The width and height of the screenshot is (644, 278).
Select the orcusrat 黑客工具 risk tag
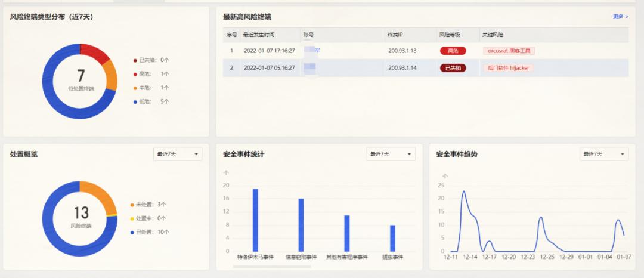tap(509, 51)
